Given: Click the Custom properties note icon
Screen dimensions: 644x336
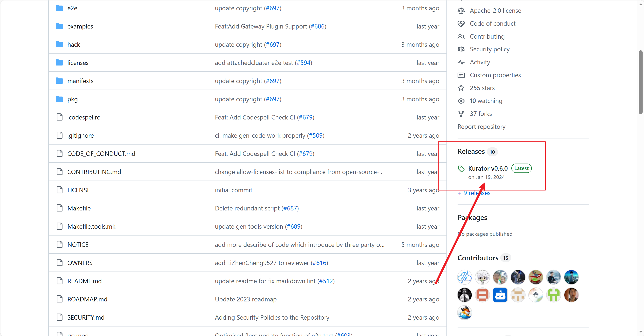Looking at the screenshot, I should (461, 75).
